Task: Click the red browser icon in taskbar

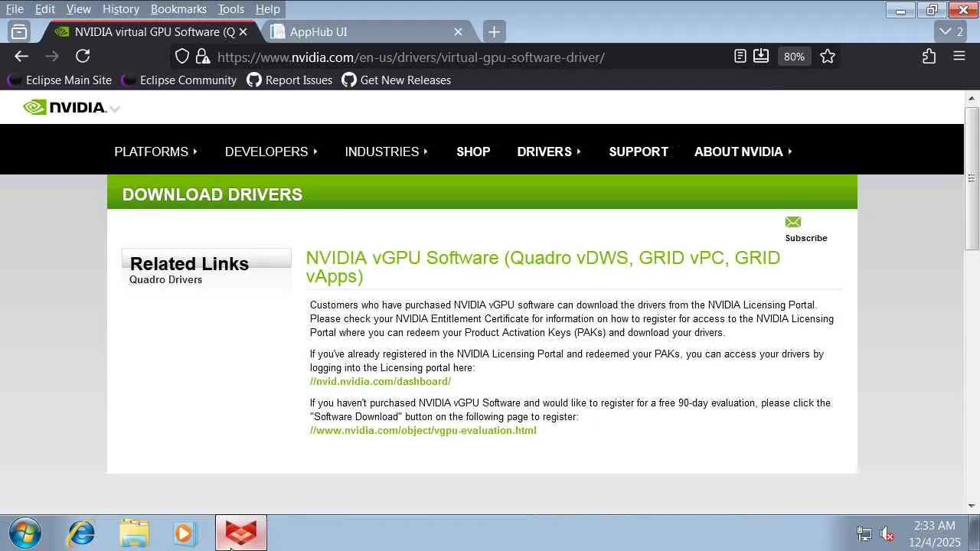Action: [x=241, y=533]
